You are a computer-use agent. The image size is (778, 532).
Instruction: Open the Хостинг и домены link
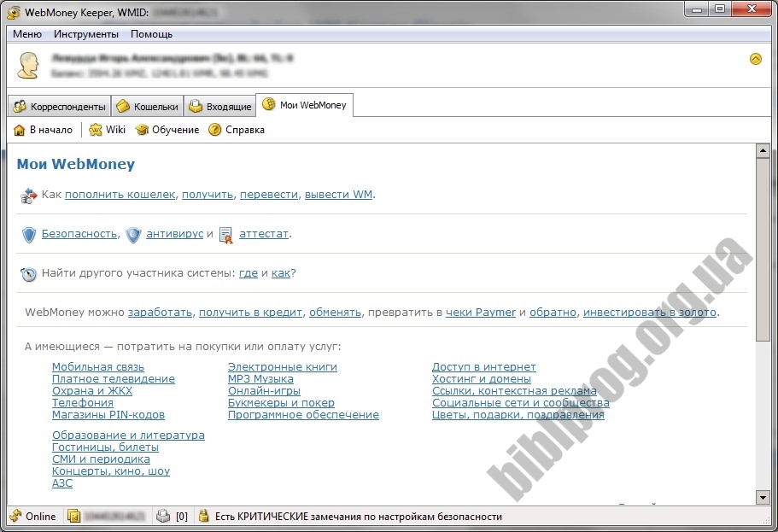481,379
